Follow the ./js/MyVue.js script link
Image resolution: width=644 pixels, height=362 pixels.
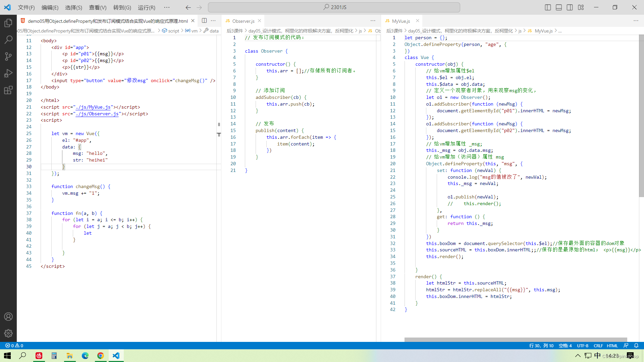[94, 107]
